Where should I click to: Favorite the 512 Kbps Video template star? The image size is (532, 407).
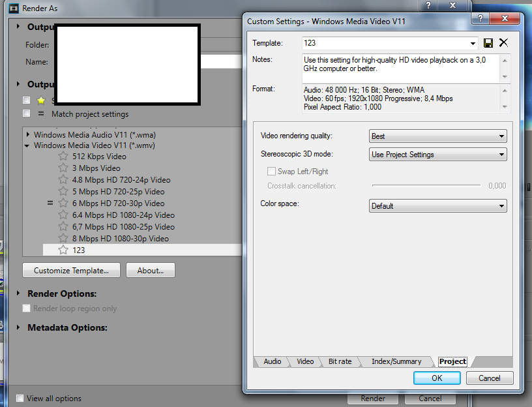click(63, 156)
